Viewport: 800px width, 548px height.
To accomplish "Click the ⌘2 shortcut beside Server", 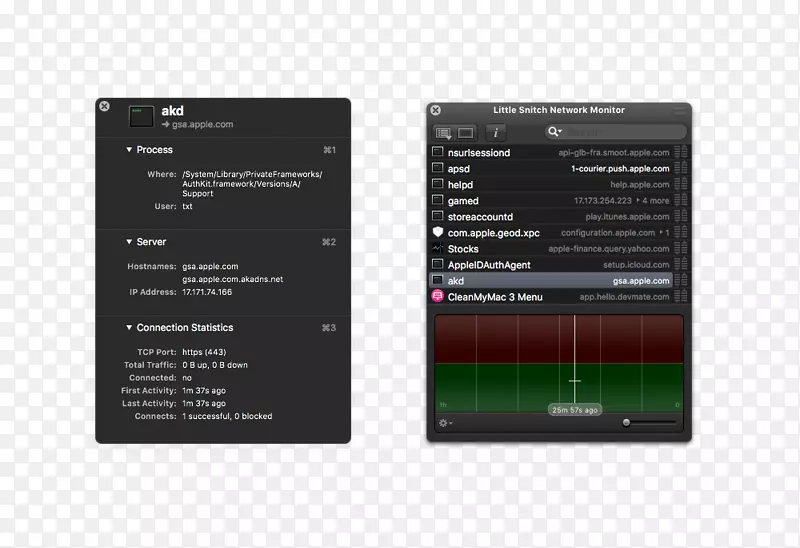I will coord(329,242).
